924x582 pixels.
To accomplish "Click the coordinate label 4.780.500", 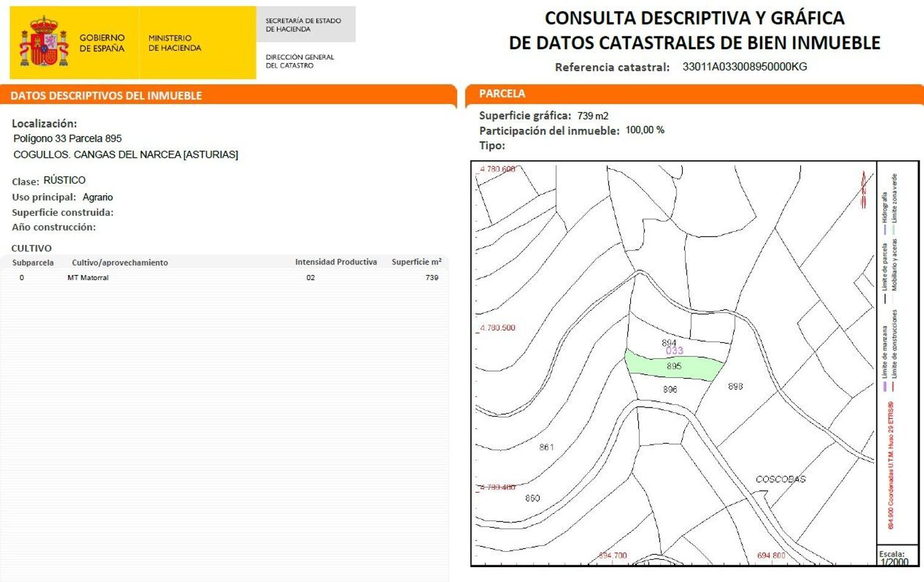I will pos(496,327).
